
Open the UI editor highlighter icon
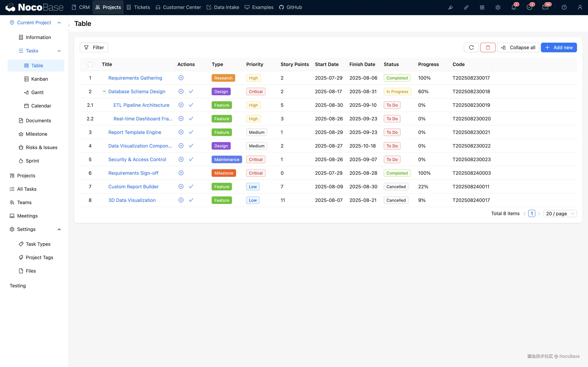[450, 7]
